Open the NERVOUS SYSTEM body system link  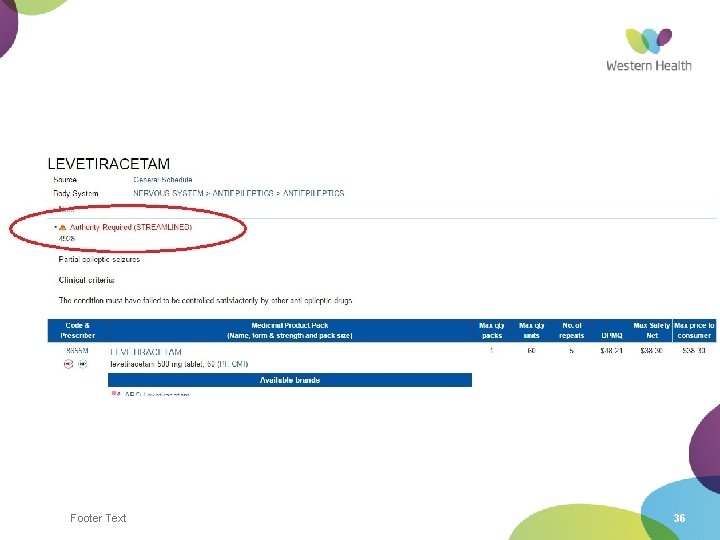pos(168,193)
